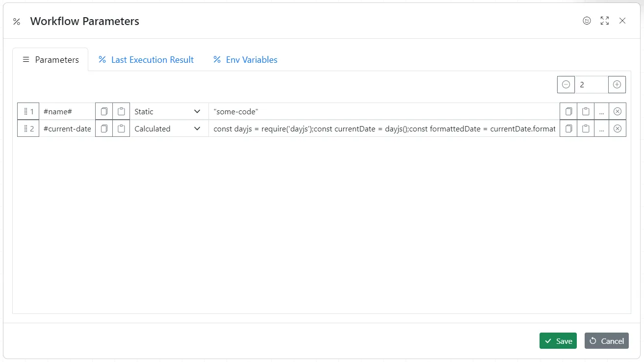Paste a value into the #current-date row

586,128
